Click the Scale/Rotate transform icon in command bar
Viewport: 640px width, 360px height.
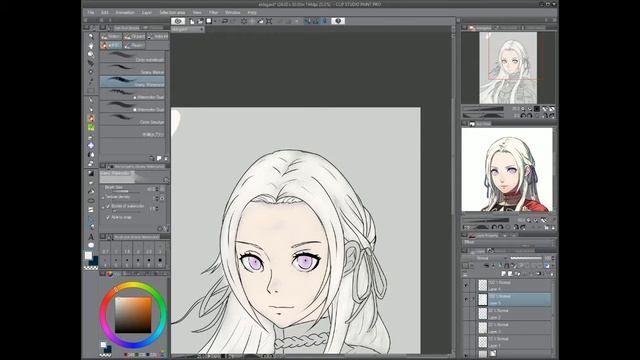tap(269, 21)
